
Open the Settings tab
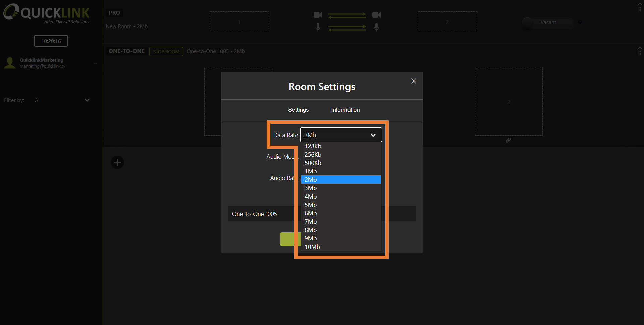point(298,110)
